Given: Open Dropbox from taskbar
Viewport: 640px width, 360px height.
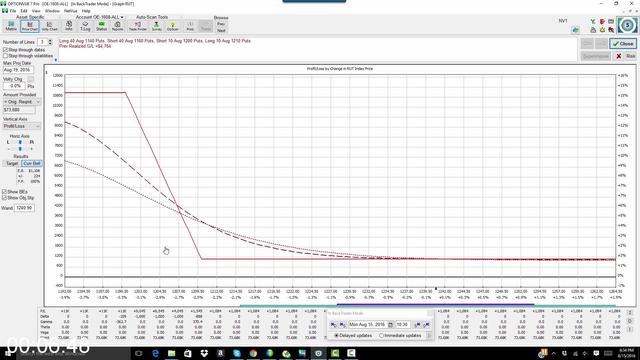Looking at the screenshot, I should coord(204,353).
